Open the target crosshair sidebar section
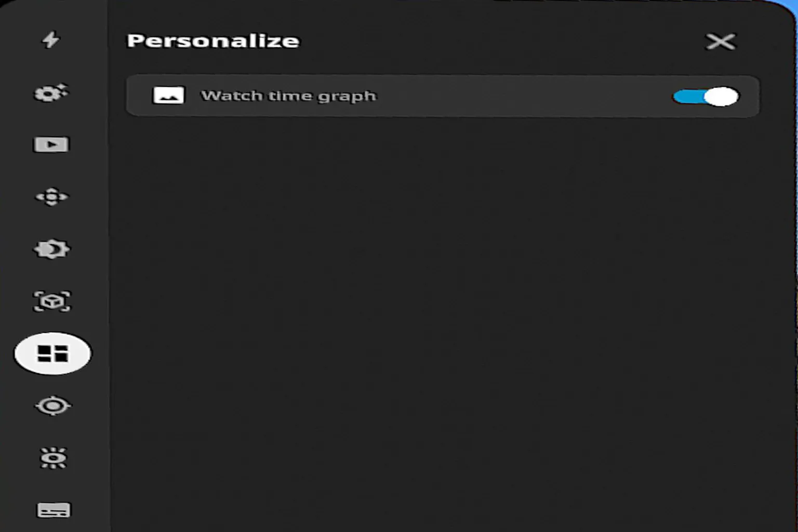This screenshot has height=532, width=798. tap(52, 406)
